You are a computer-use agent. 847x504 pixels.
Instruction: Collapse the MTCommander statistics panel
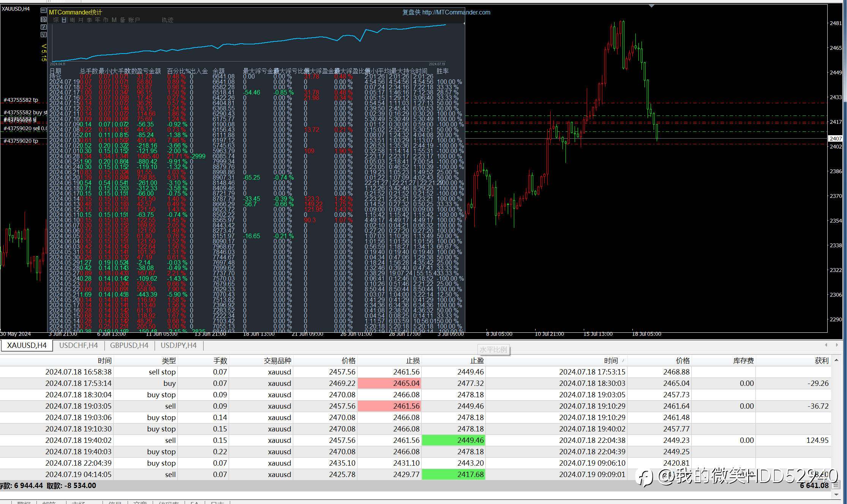coord(44,11)
